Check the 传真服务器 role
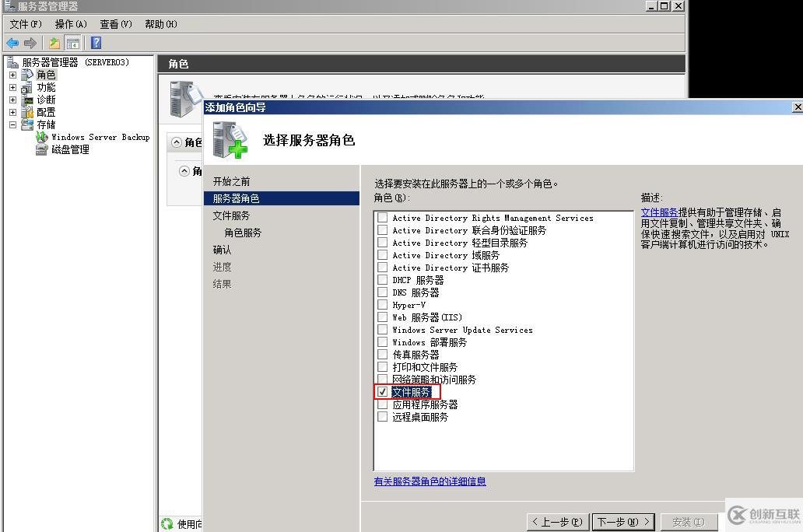Screen dimensions: 803x532 coord(383,355)
